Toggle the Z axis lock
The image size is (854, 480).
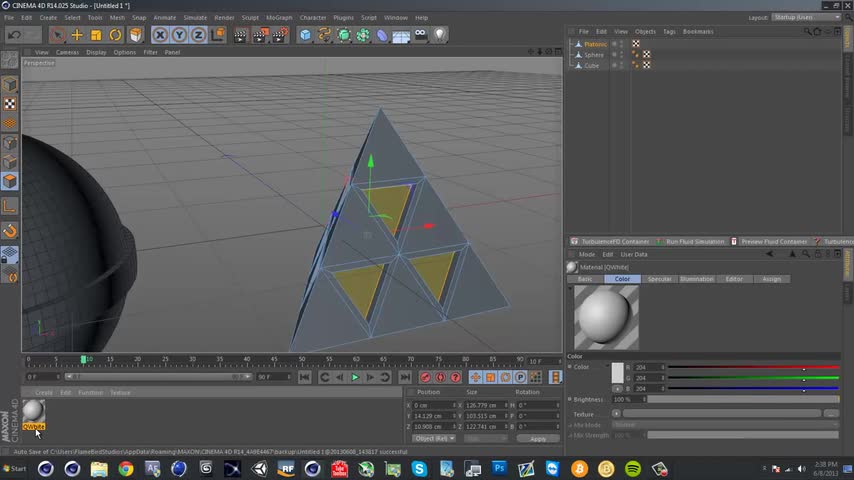(198, 35)
